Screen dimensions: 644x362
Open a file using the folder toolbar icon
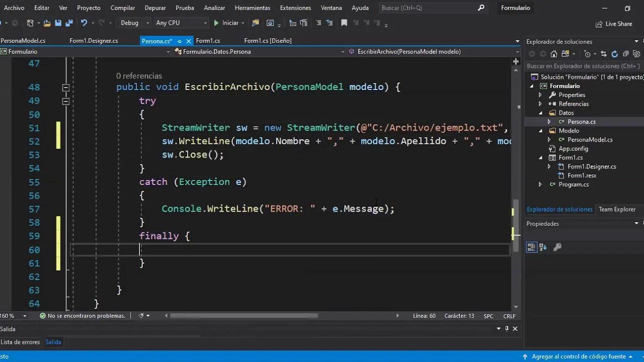pyautogui.click(x=46, y=23)
